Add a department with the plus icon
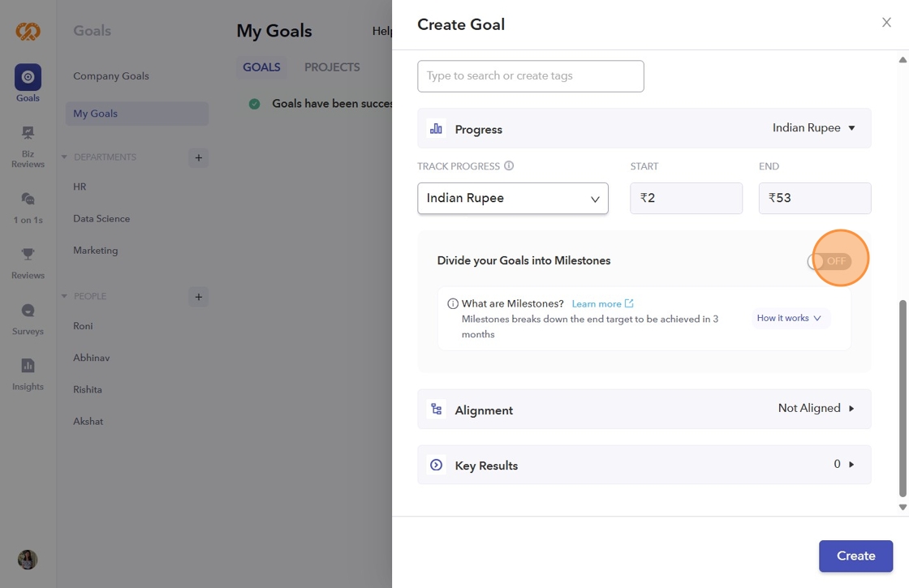The image size is (909, 588). click(x=199, y=157)
